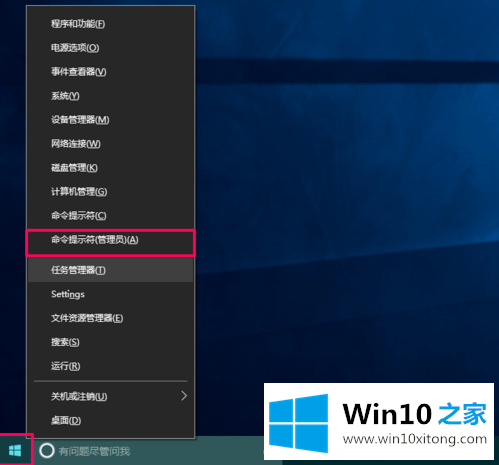
Task: Open 程序和功能(F) from the menu
Action: coord(110,24)
